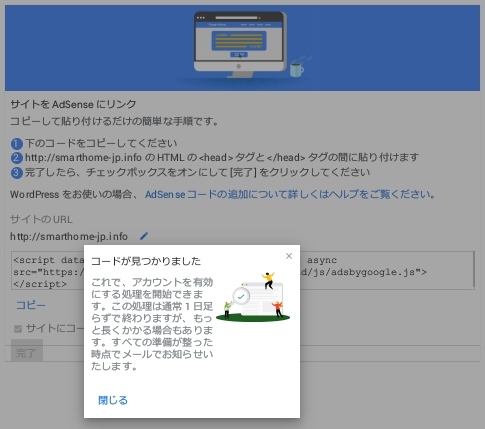485x429 pixels.
Task: Click the computer monitor illustration in banner
Action: (239, 44)
